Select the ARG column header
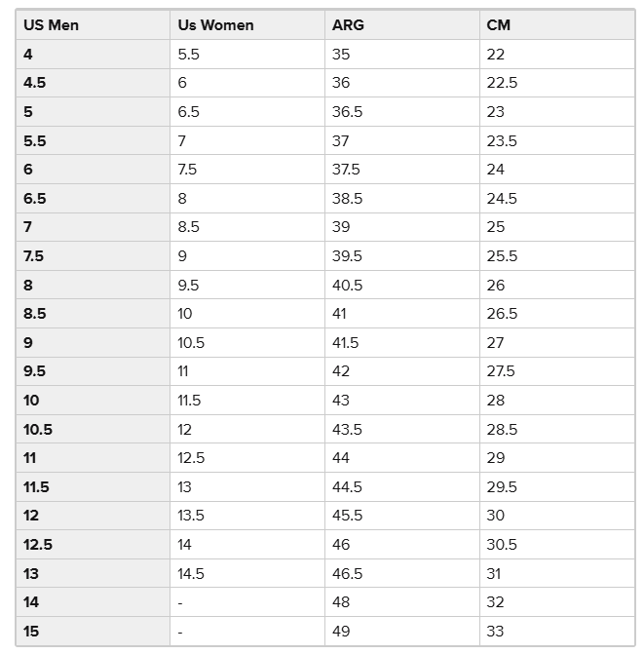The height and width of the screenshot is (654, 644). (x=348, y=25)
